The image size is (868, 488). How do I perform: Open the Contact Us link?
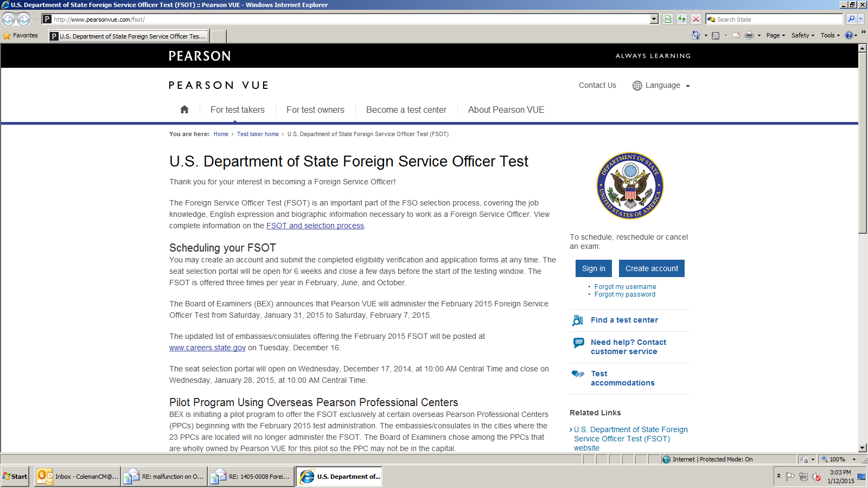click(597, 85)
